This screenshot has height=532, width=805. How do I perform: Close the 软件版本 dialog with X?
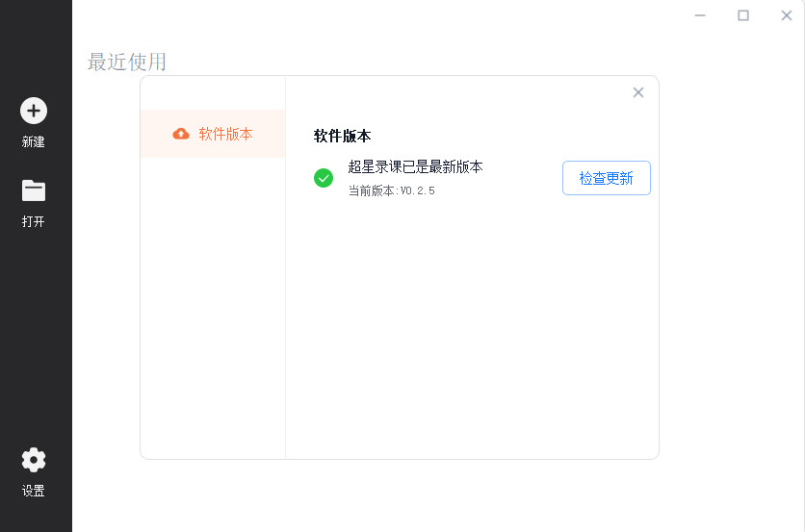point(638,92)
